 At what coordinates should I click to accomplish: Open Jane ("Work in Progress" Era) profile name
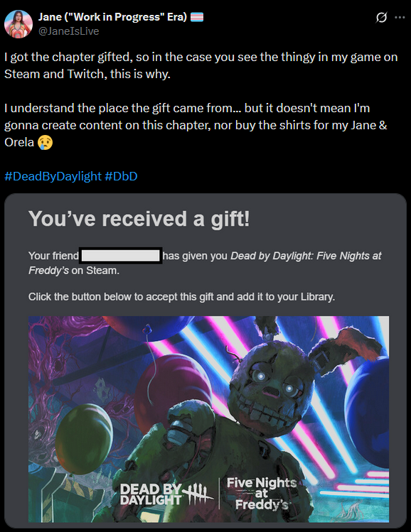point(112,16)
